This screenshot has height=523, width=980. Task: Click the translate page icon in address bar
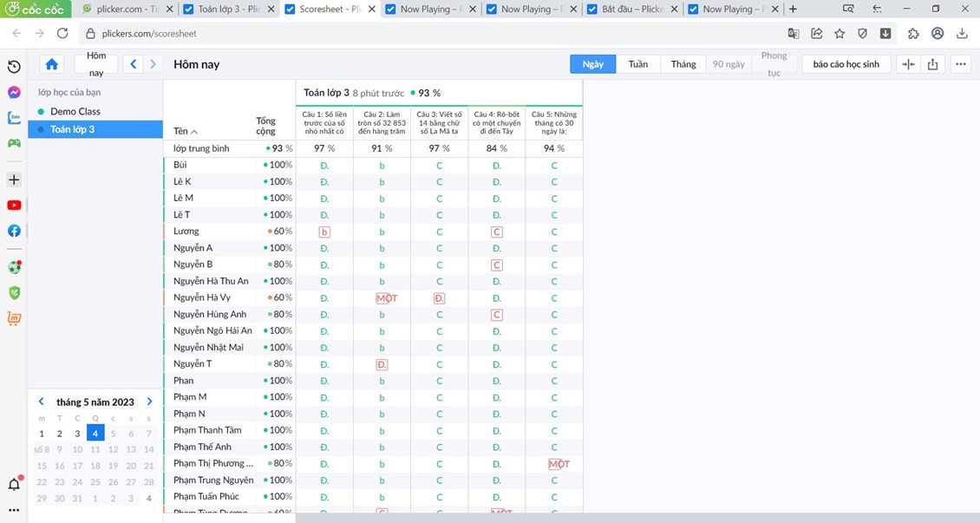pos(793,34)
